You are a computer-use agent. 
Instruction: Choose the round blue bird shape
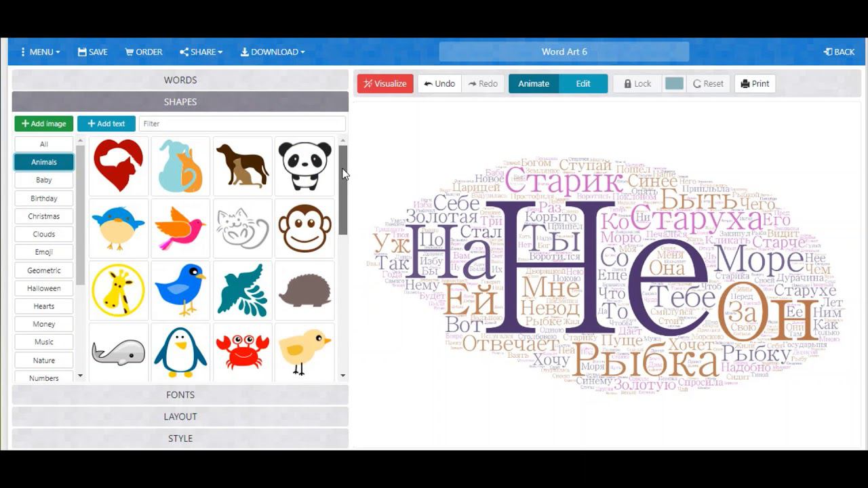119,228
